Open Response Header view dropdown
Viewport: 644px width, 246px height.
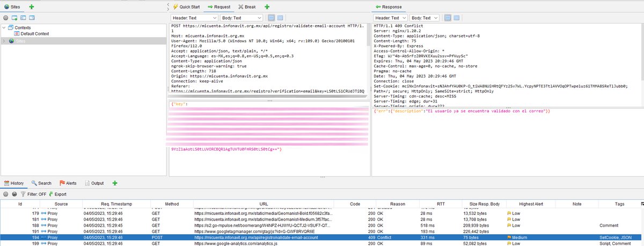391,18
